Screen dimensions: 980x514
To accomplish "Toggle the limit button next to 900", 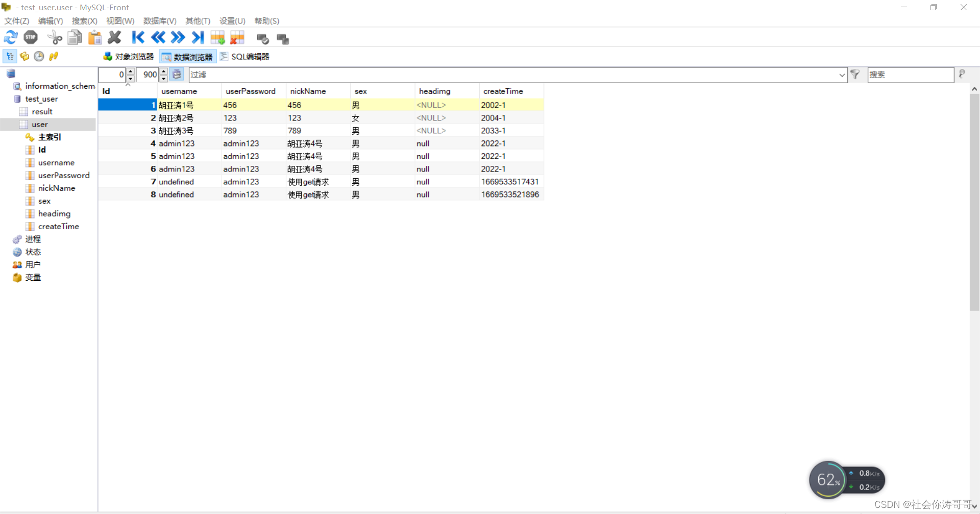I will pyautogui.click(x=177, y=75).
